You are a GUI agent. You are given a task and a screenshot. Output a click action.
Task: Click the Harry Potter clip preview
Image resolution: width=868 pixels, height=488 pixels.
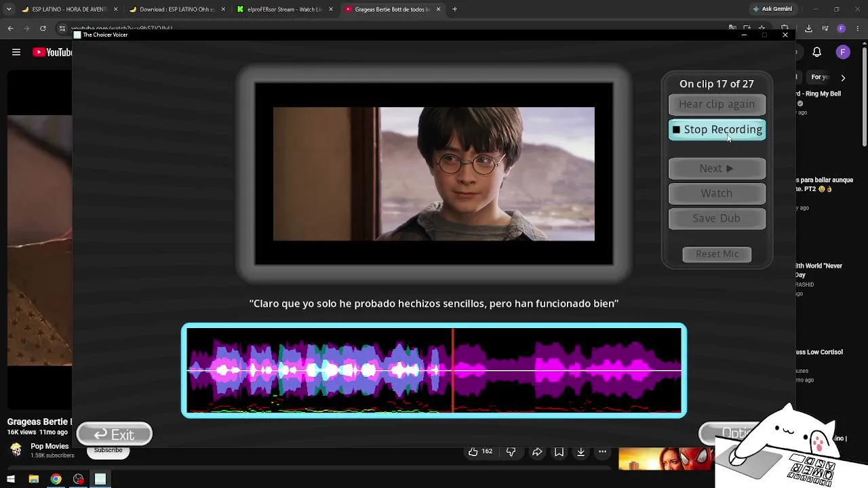(x=434, y=174)
